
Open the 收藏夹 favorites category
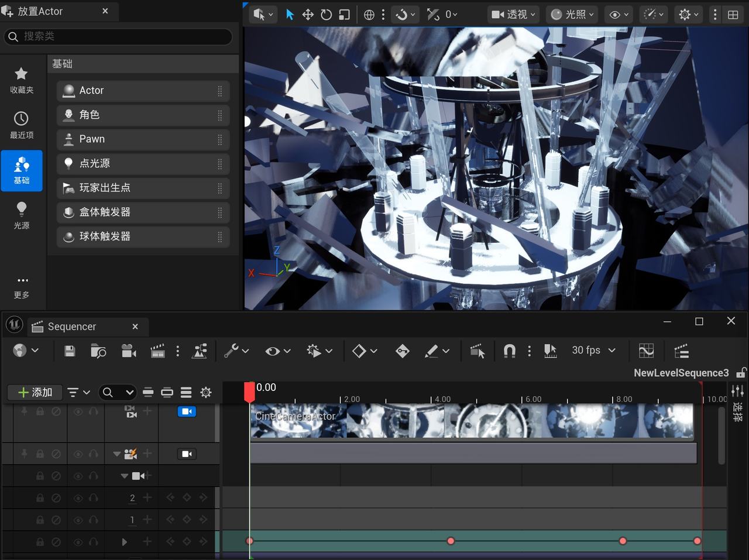coord(22,80)
